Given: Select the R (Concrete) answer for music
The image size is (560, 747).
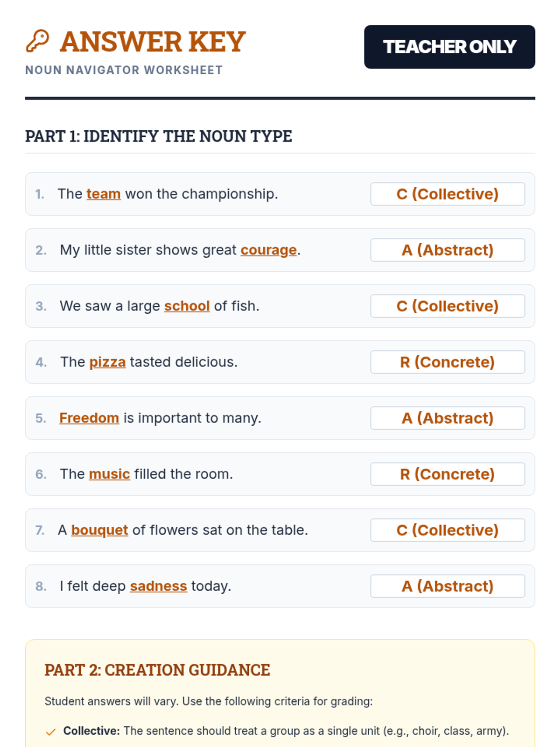Looking at the screenshot, I should [x=448, y=474].
